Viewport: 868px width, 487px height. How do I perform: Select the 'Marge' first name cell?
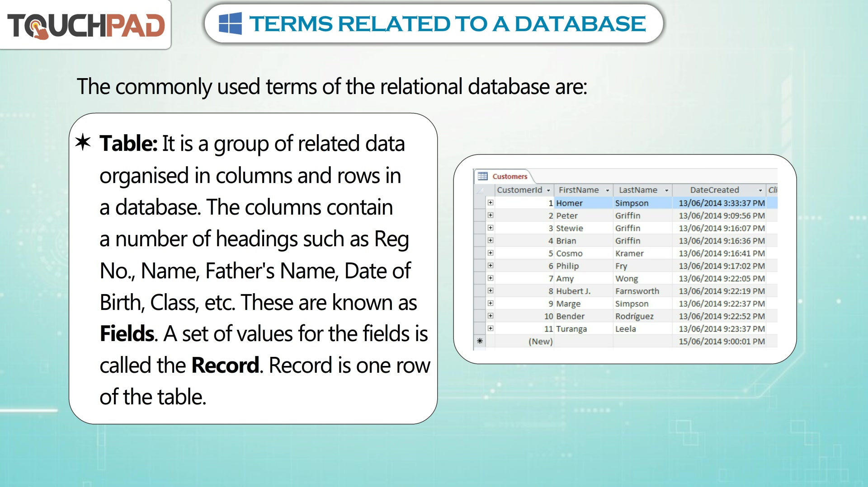tap(583, 304)
